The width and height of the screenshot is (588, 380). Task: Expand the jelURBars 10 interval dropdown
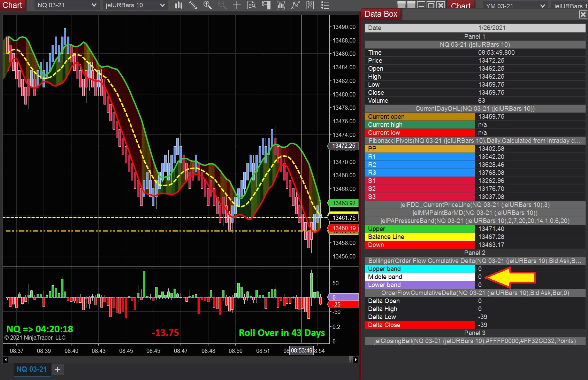click(x=162, y=5)
